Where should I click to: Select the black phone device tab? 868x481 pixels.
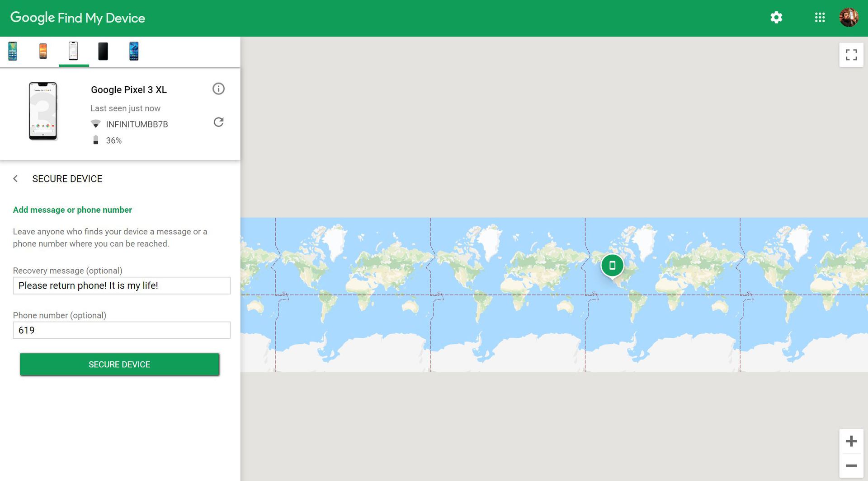pyautogui.click(x=103, y=51)
